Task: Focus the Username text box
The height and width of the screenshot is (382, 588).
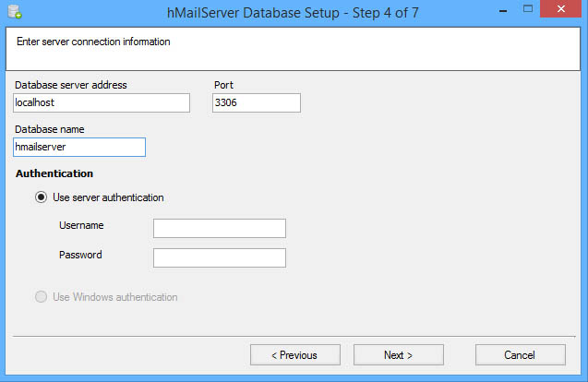Action: click(220, 228)
